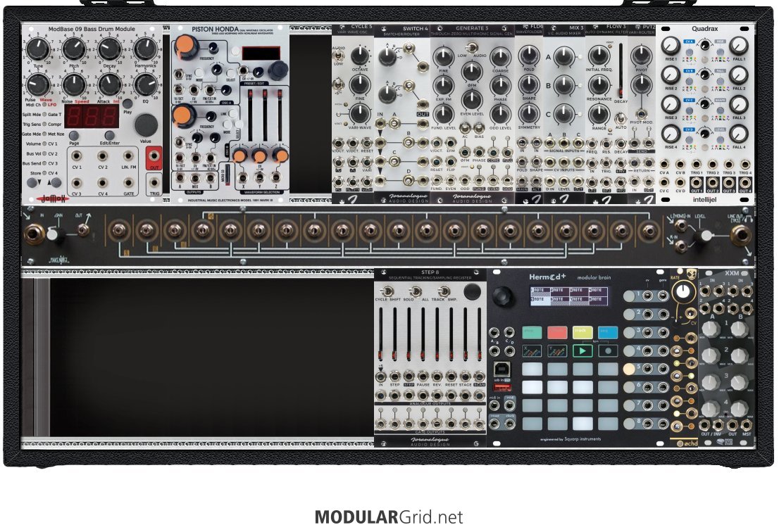The height and width of the screenshot is (532, 779).
Task: Click the Value encoder on ModBase 09
Action: click(146, 125)
